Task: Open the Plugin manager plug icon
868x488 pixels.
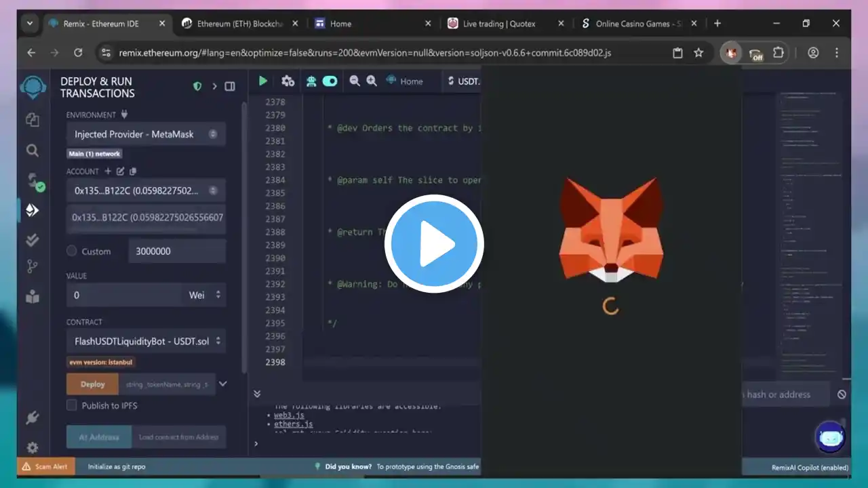Action: pyautogui.click(x=32, y=418)
